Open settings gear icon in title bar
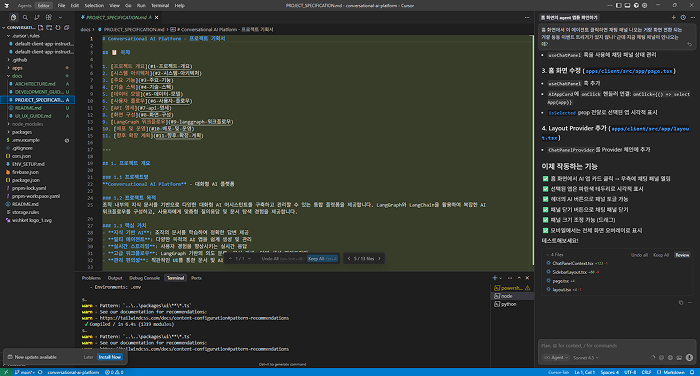This screenshot has width=700, height=376. [645, 5]
